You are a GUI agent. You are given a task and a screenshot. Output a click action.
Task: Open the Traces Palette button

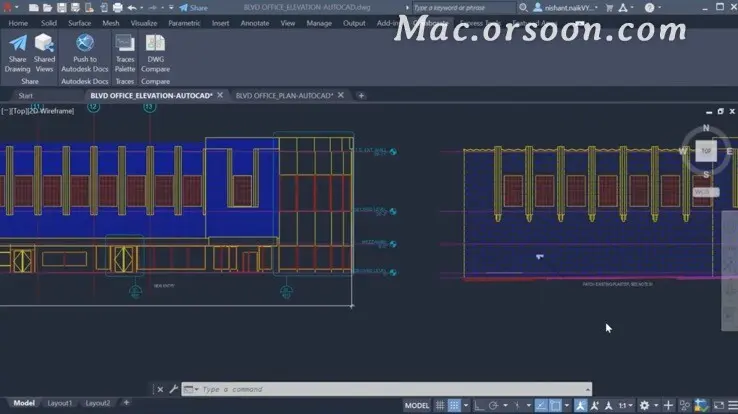pos(125,53)
